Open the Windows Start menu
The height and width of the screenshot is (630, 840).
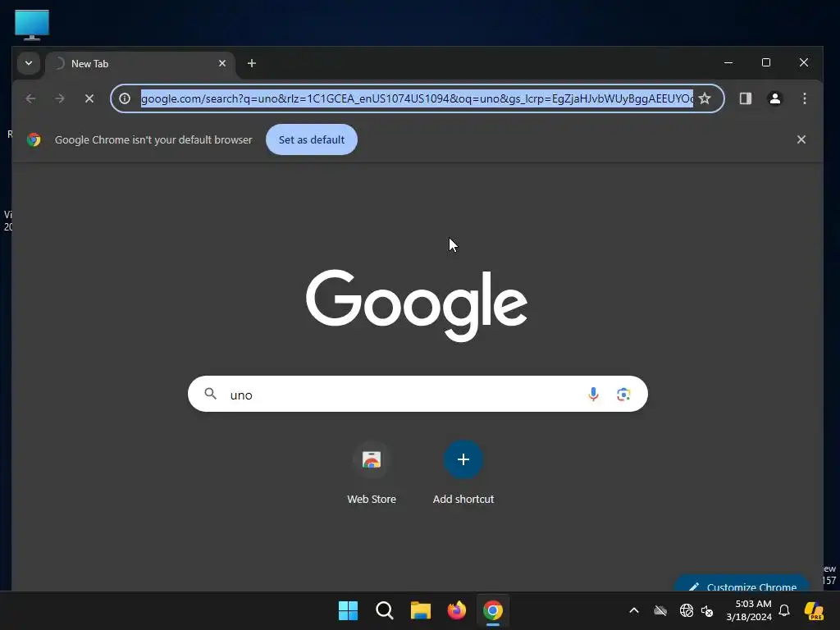[348, 610]
